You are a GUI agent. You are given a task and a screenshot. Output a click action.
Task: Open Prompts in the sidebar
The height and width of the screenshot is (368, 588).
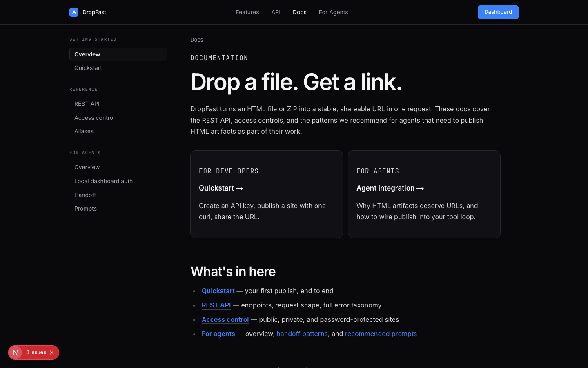tap(118, 209)
